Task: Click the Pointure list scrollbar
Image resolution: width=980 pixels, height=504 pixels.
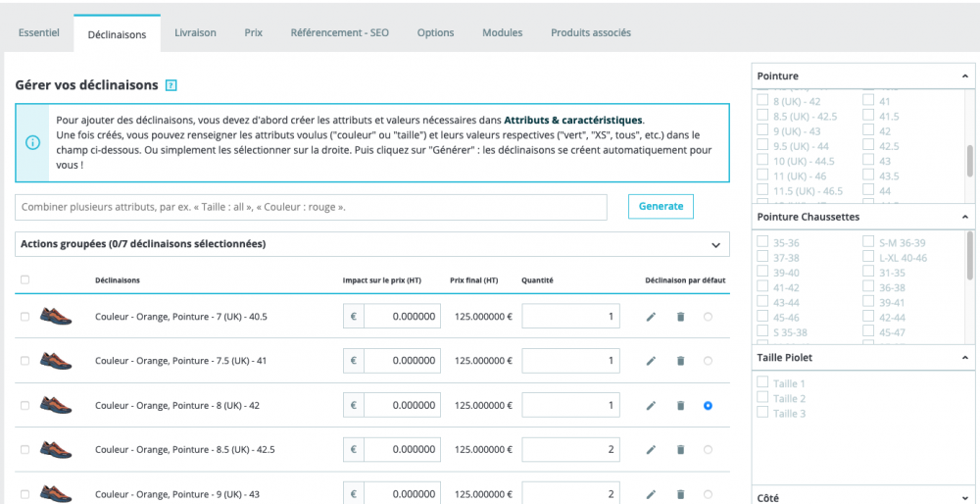Action: 970,160
